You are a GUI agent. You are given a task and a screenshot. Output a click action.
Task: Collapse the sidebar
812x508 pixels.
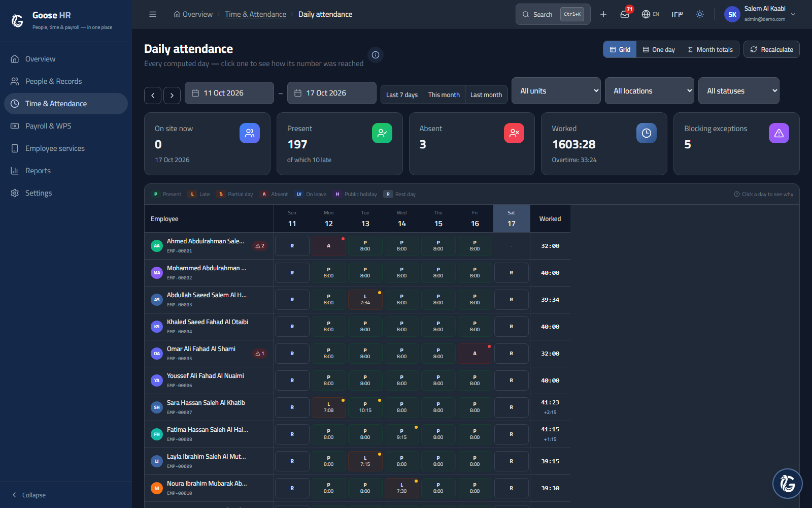pos(29,495)
